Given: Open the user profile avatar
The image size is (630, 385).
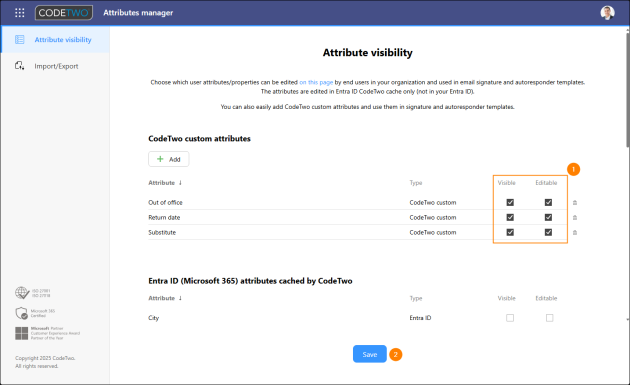Looking at the screenshot, I should pos(607,13).
